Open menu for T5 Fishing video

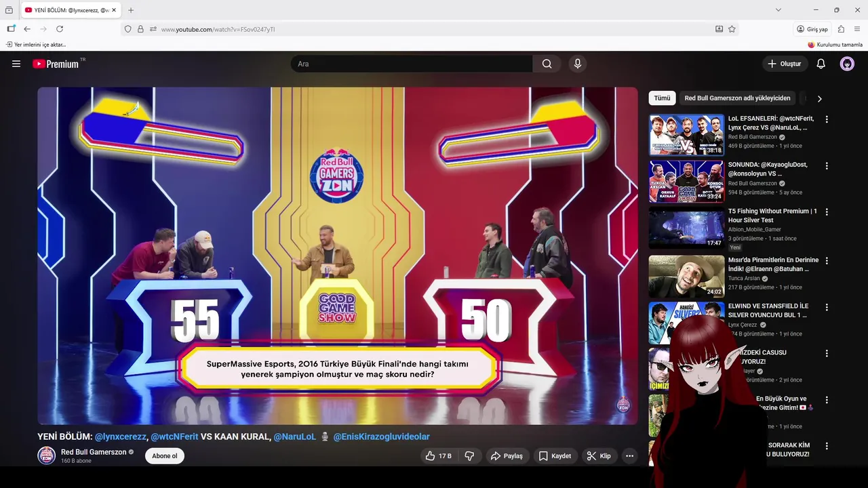826,212
